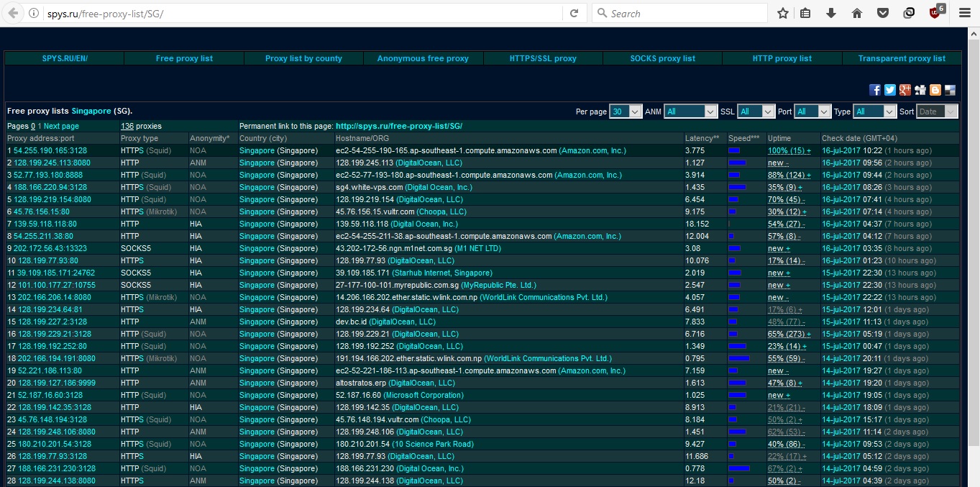Open the SPYS.RU/EN/ menu item
This screenshot has width=980, height=487.
click(x=65, y=58)
